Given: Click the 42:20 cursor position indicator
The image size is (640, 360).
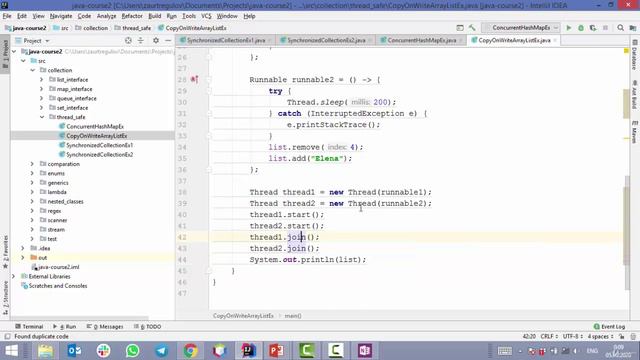Looking at the screenshot, I should point(529,336).
